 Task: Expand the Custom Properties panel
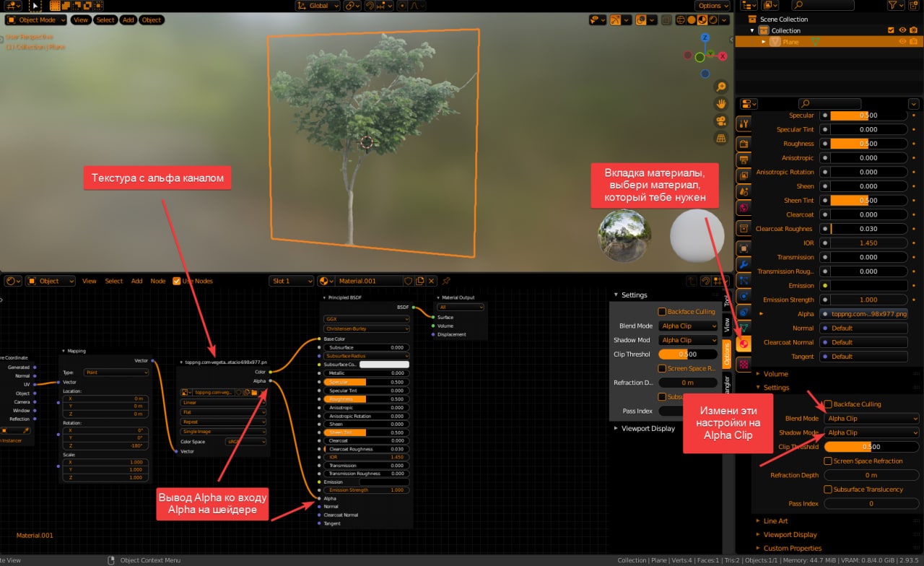792,549
